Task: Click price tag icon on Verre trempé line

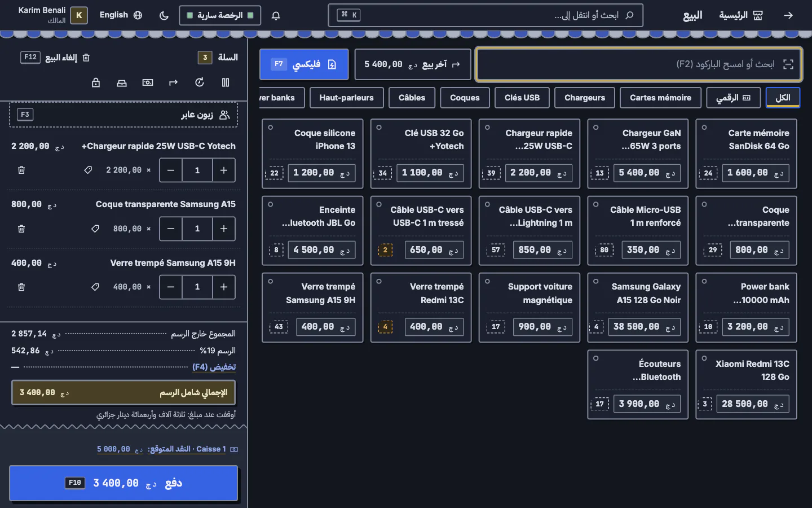Action: [x=95, y=287]
